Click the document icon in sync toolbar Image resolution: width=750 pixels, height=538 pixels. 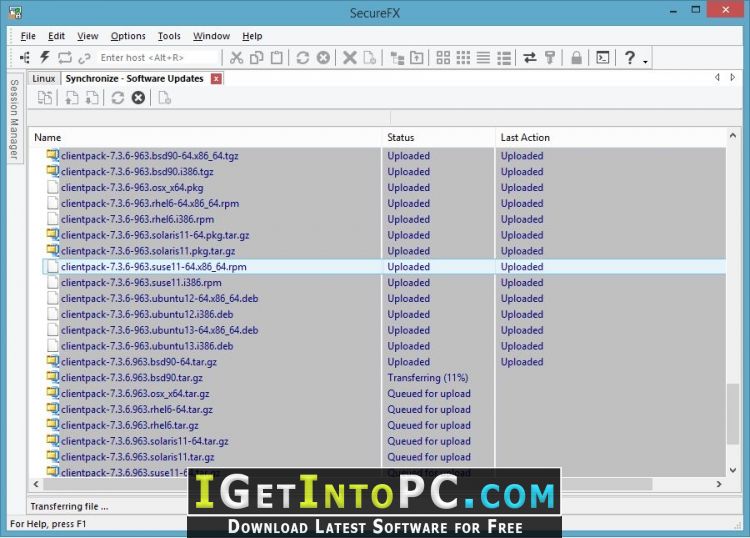click(165, 98)
